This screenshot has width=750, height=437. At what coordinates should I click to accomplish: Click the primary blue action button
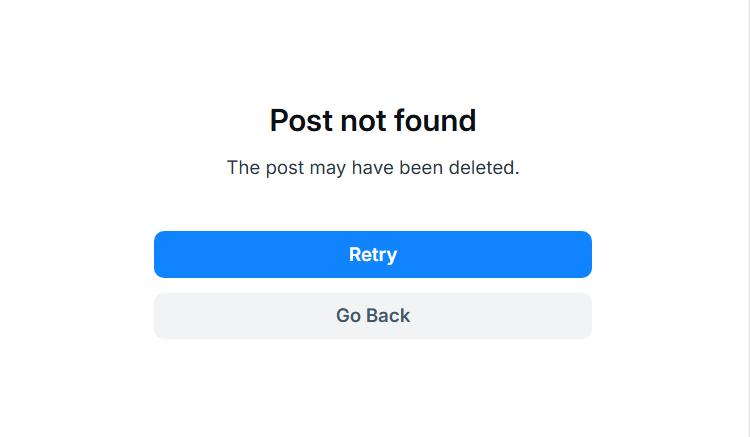point(373,254)
